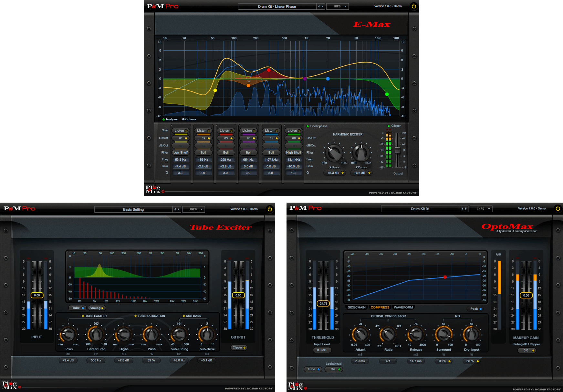
Task: Click the band 06 gain field -10.0 dB
Action: click(x=294, y=166)
